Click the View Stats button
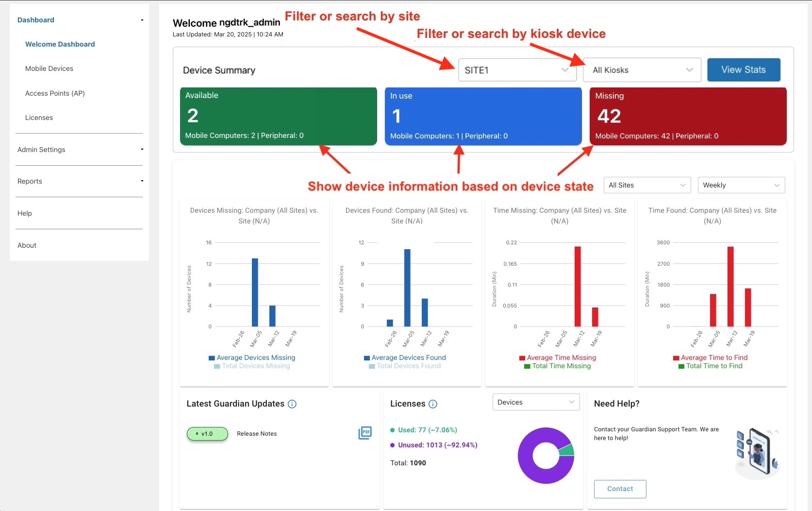This screenshot has width=812, height=511. click(743, 70)
